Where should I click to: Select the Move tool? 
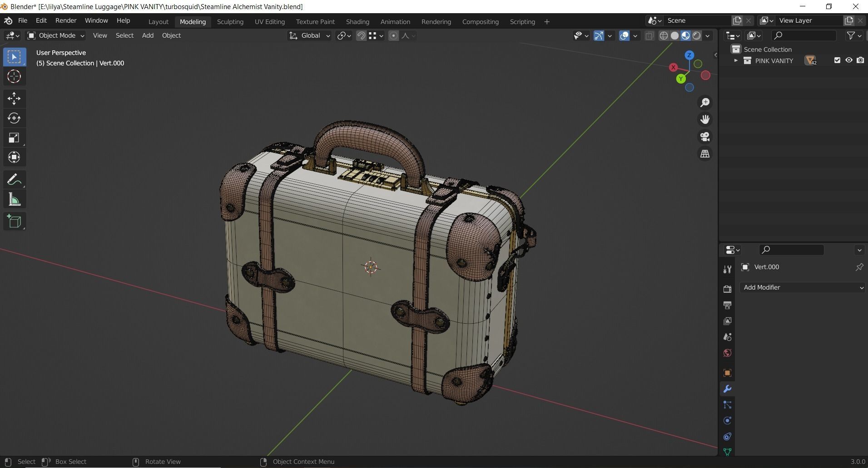pyautogui.click(x=14, y=98)
